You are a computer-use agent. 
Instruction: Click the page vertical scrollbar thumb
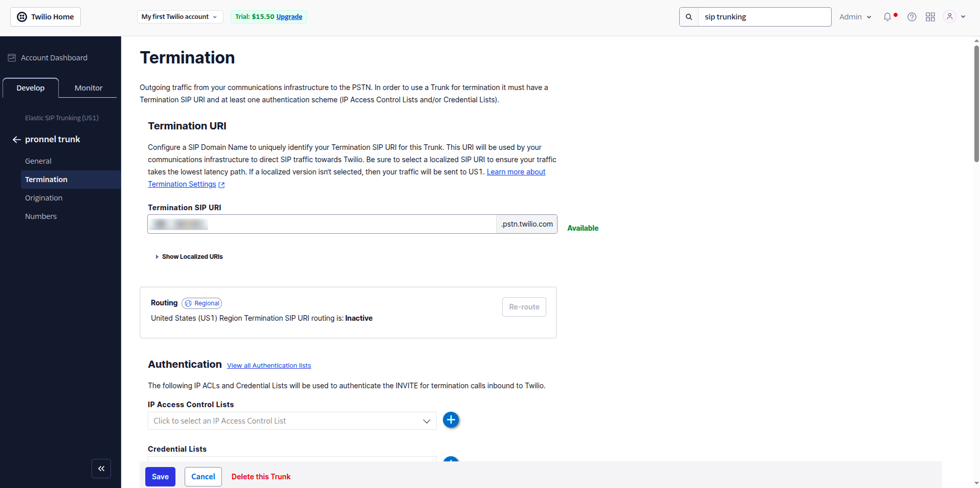[x=976, y=104]
